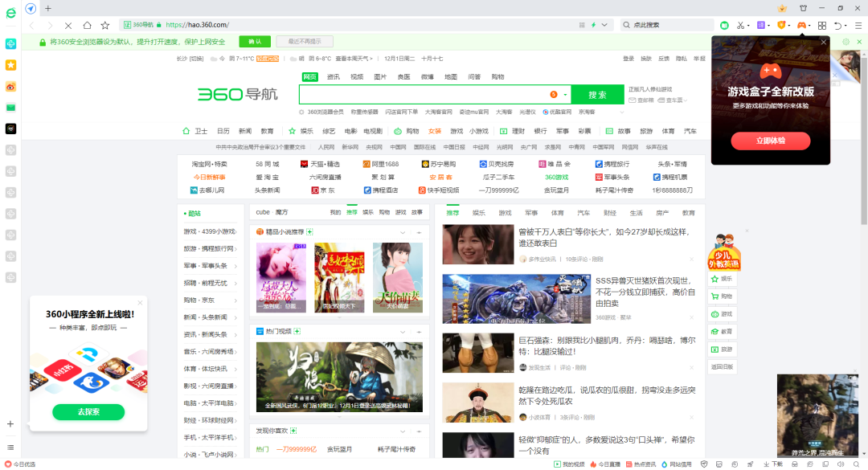Open the four-square extensions grid icon
Viewport: 868px width, 470px height.
(822, 25)
